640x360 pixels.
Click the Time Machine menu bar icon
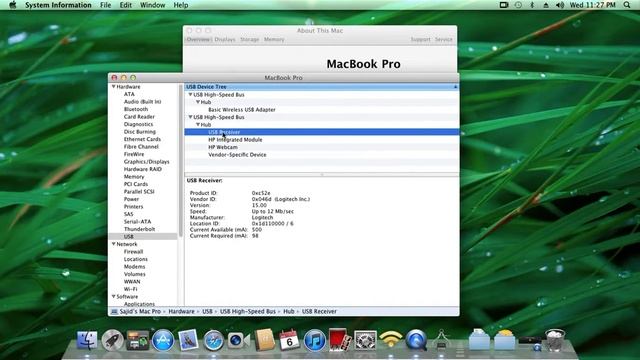(518, 5)
